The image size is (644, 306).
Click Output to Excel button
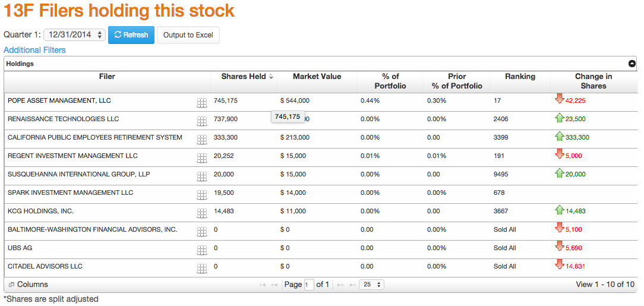pos(188,35)
